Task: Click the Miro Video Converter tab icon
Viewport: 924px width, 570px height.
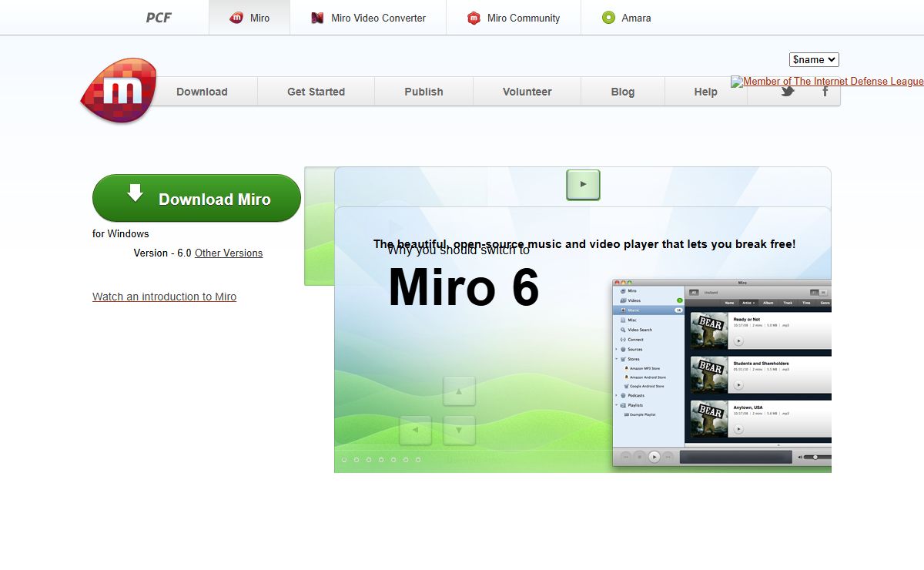Action: tap(317, 18)
